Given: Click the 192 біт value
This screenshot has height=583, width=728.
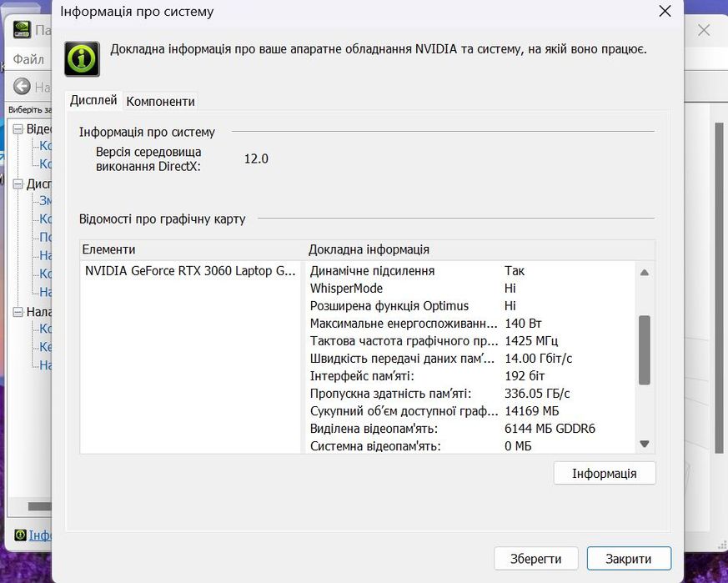Looking at the screenshot, I should click(x=525, y=376).
